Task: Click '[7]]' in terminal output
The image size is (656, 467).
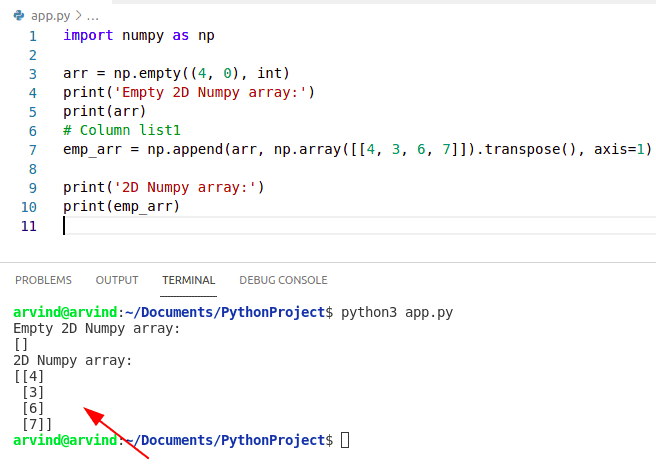Action: pos(37,424)
